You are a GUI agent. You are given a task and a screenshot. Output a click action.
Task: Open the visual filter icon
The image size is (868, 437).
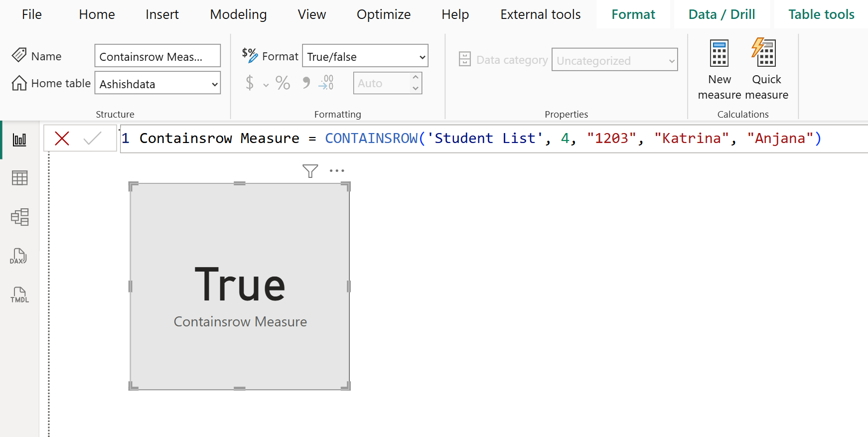pyautogui.click(x=310, y=171)
